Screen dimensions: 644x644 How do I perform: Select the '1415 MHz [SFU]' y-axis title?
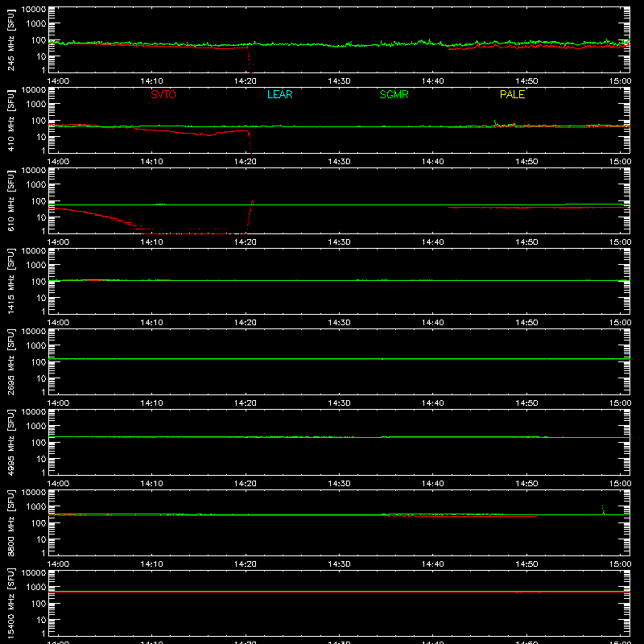tap(10, 281)
